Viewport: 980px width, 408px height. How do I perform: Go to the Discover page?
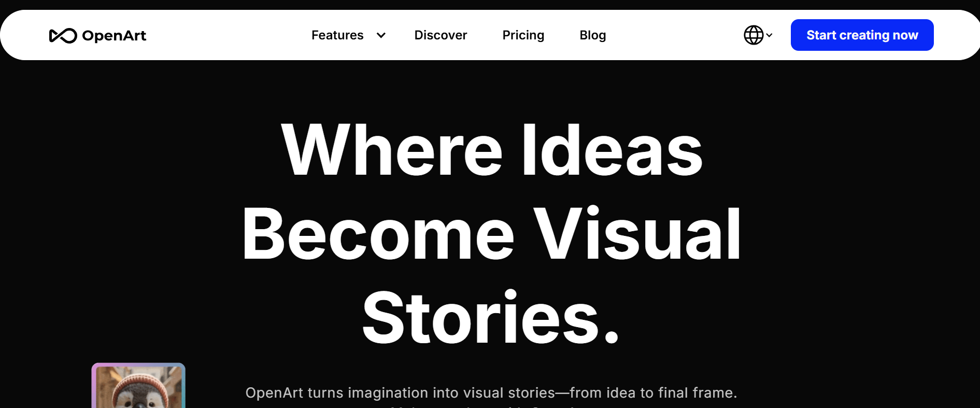pos(441,35)
